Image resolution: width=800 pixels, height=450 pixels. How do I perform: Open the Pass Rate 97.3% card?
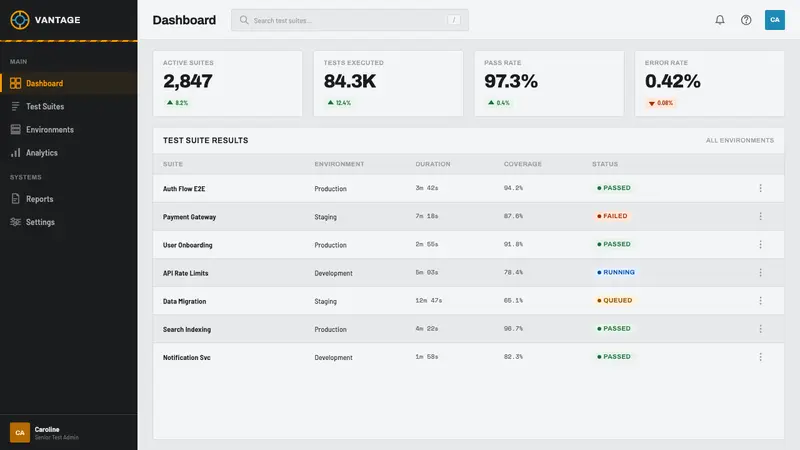pyautogui.click(x=549, y=83)
